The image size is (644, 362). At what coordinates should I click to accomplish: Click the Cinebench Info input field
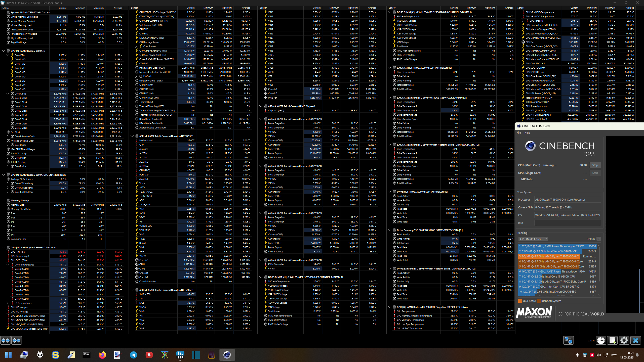[568, 223]
